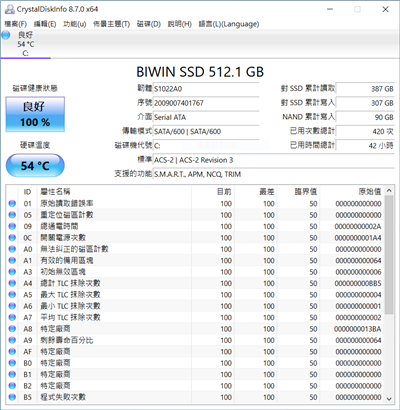
Task: Select the 總計 TLC 抹除次數 row name
Action: 70,283
